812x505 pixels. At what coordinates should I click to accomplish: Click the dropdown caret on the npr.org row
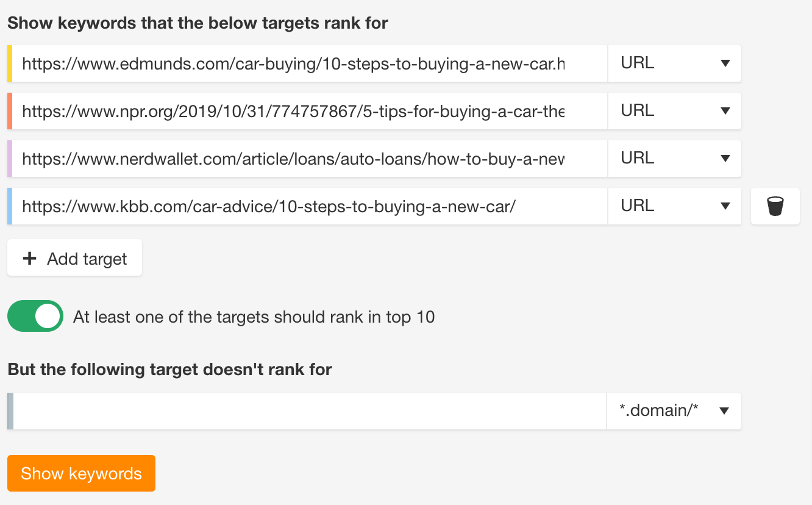click(x=724, y=111)
